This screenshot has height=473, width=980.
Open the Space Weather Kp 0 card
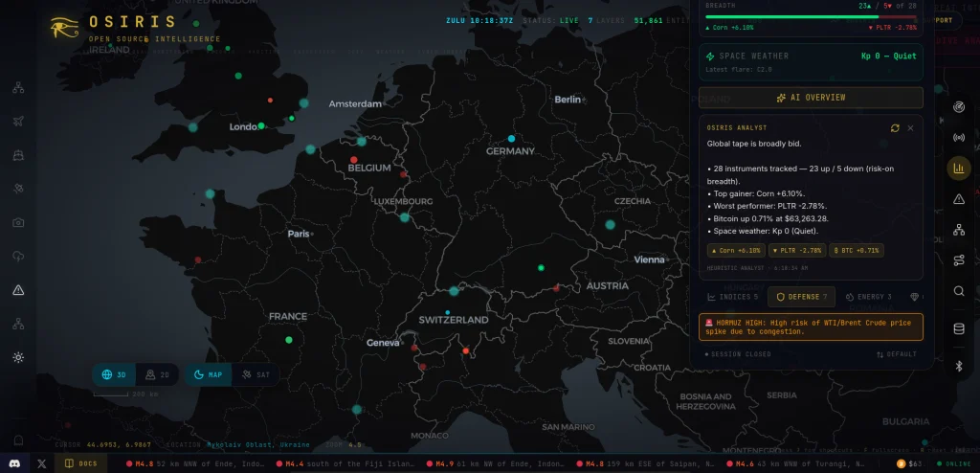pyautogui.click(x=811, y=62)
